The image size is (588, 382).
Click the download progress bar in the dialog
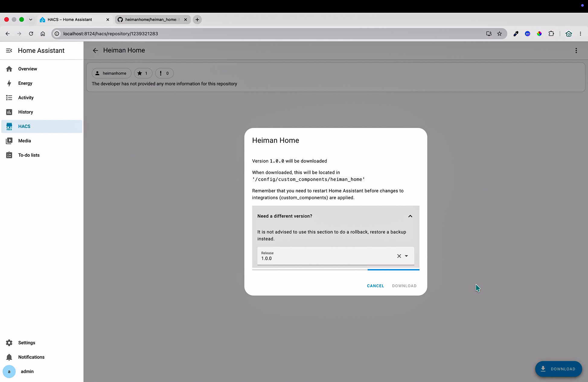pos(336,269)
